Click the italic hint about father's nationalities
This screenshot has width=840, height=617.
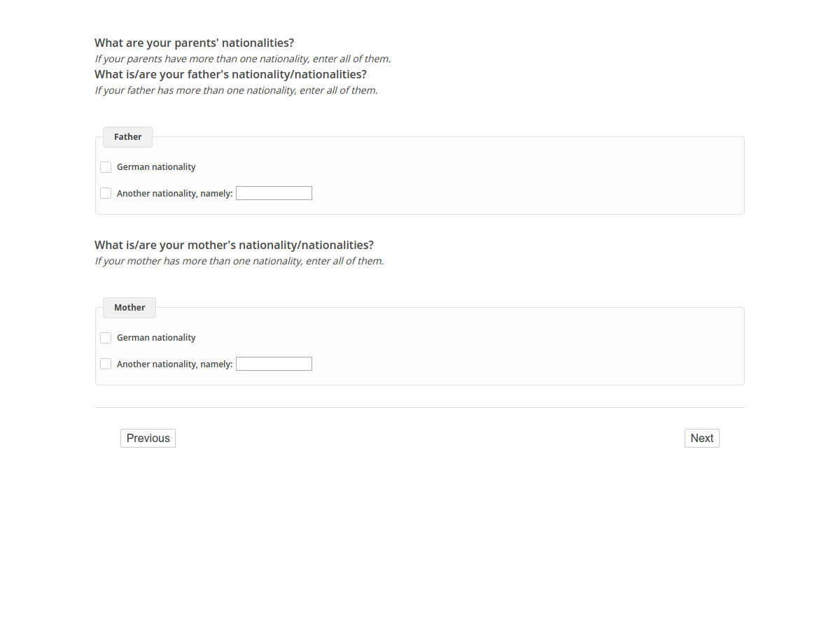tap(236, 90)
